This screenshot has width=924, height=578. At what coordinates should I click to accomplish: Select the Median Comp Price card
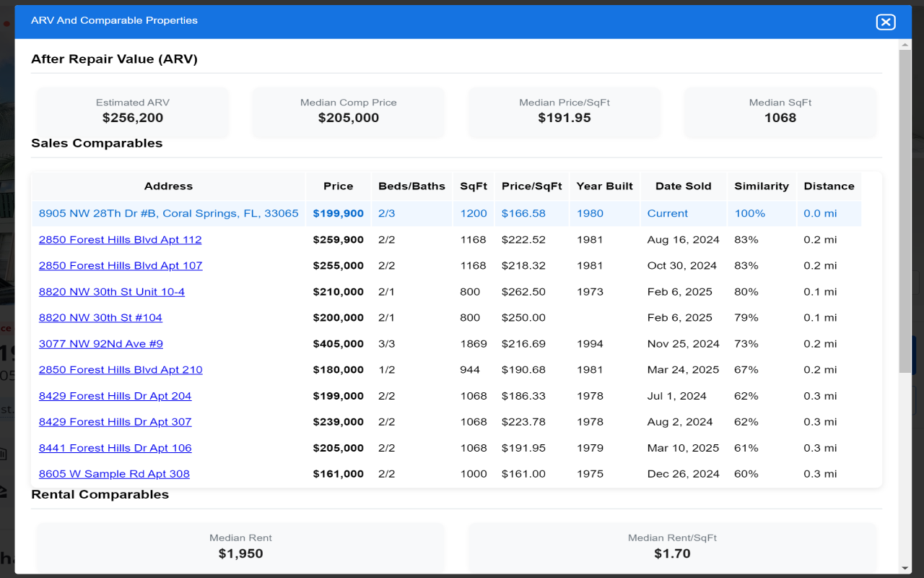(348, 112)
